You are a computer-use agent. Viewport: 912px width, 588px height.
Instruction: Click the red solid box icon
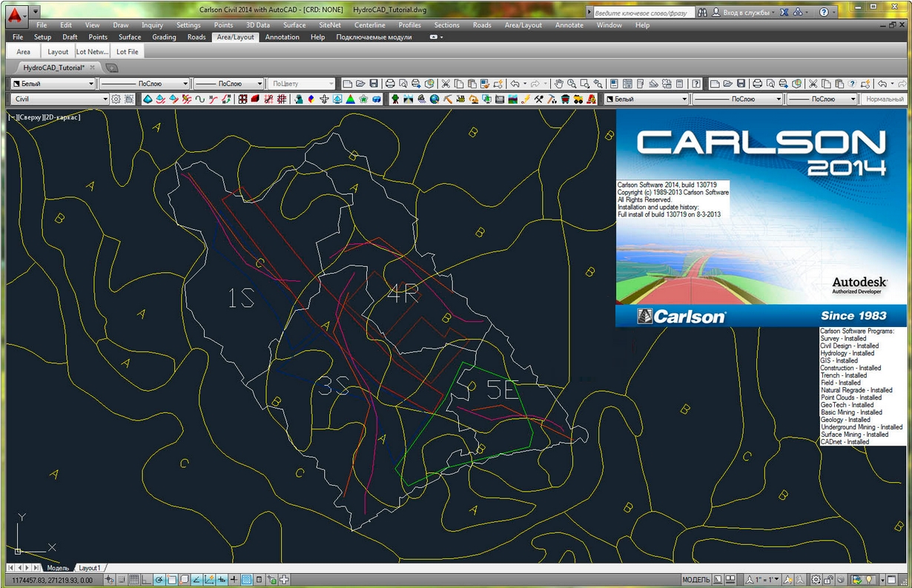pos(255,99)
